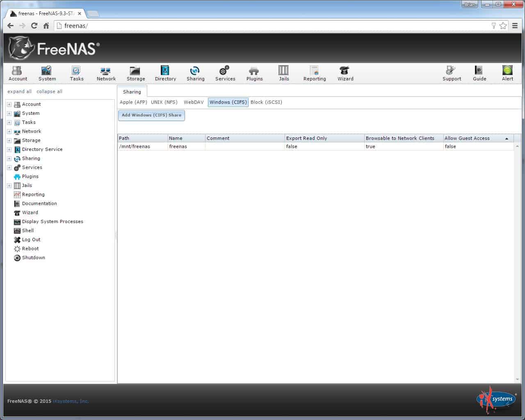The image size is (525, 420).
Task: Open Documentation in the sidebar tree
Action: point(39,203)
